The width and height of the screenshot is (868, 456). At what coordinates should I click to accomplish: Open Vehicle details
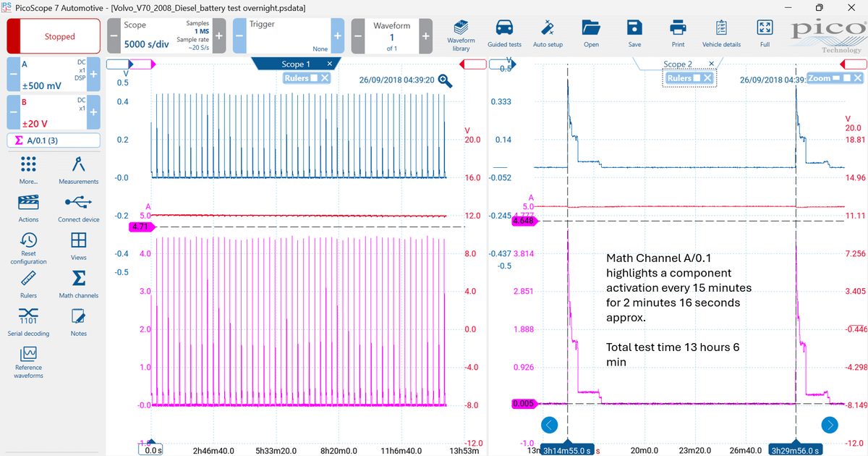coord(721,35)
